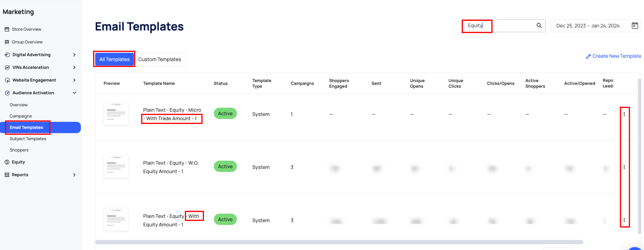
Task: Open preview thumbnail of W.O. Equity Amount template
Action: [116, 167]
